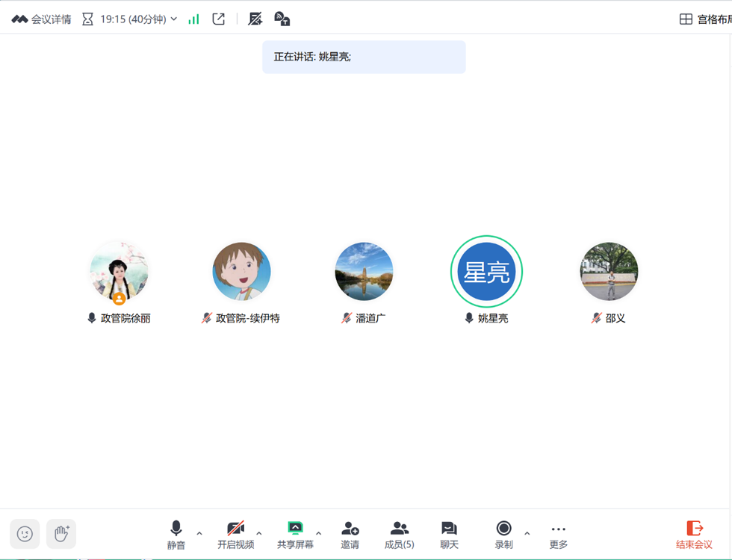Screen dimensions: 732x560
Task: Show the 成员(5) members panel
Action: (400, 535)
